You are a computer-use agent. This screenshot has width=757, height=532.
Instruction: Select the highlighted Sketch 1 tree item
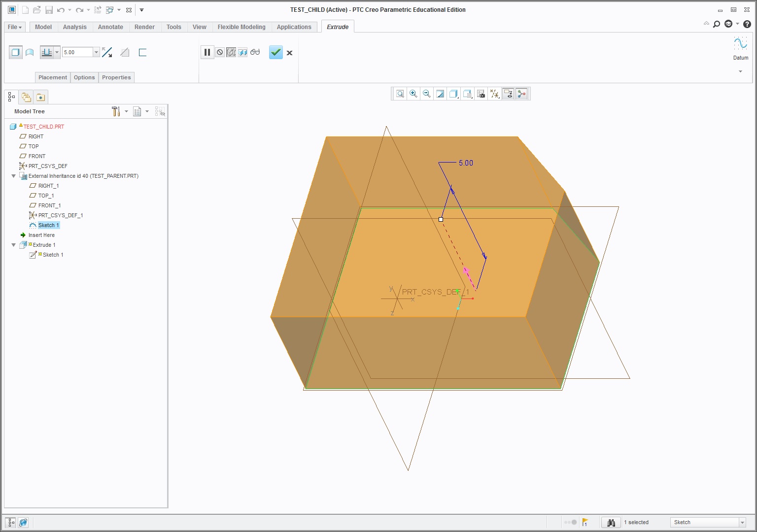click(x=48, y=225)
